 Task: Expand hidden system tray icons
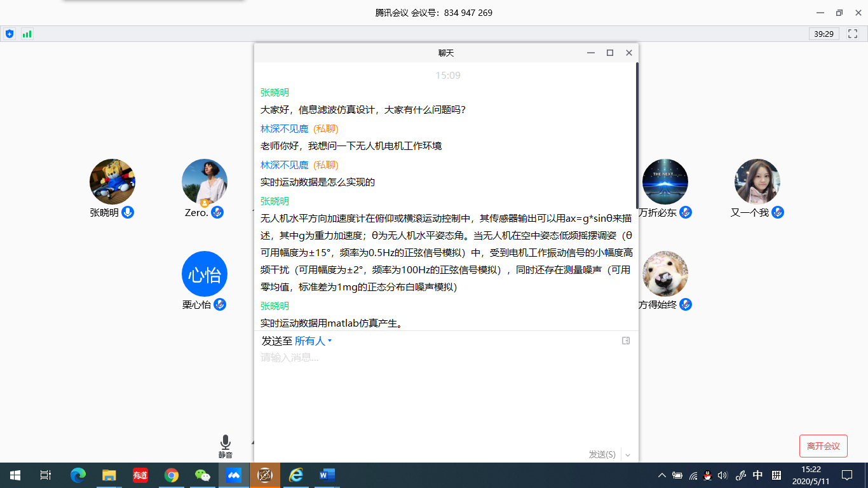(661, 475)
